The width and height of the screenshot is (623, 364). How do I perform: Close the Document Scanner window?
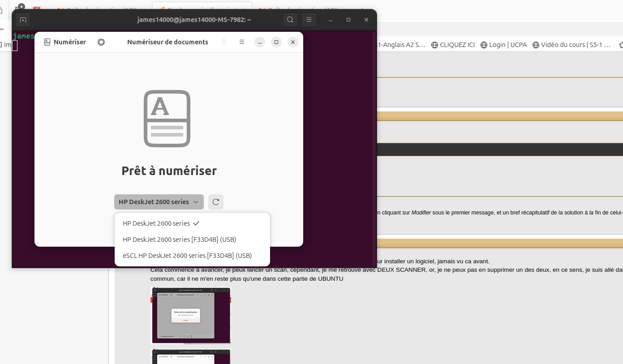(x=292, y=42)
